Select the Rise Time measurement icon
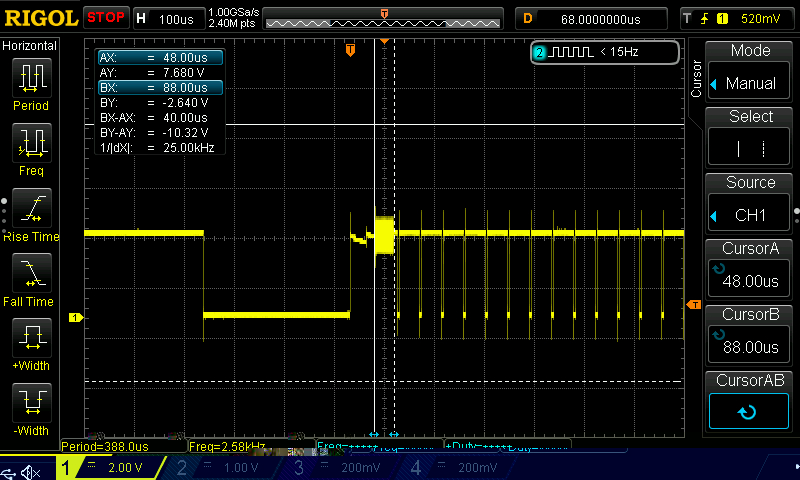 [32, 208]
